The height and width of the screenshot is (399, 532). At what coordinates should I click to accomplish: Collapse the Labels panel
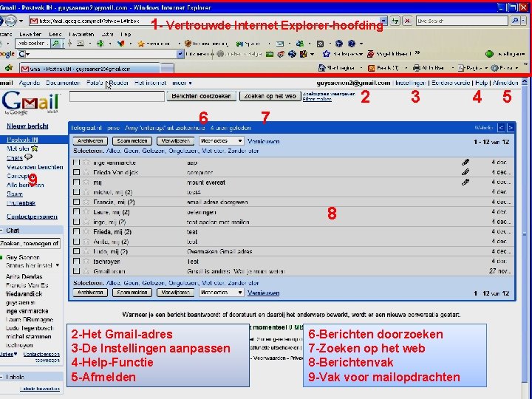click(1, 377)
